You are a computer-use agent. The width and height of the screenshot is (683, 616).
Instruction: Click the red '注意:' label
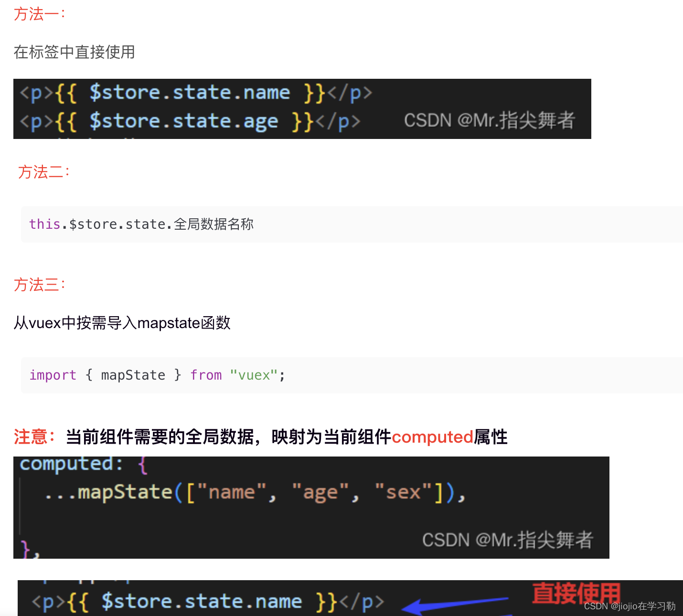pyautogui.click(x=34, y=436)
